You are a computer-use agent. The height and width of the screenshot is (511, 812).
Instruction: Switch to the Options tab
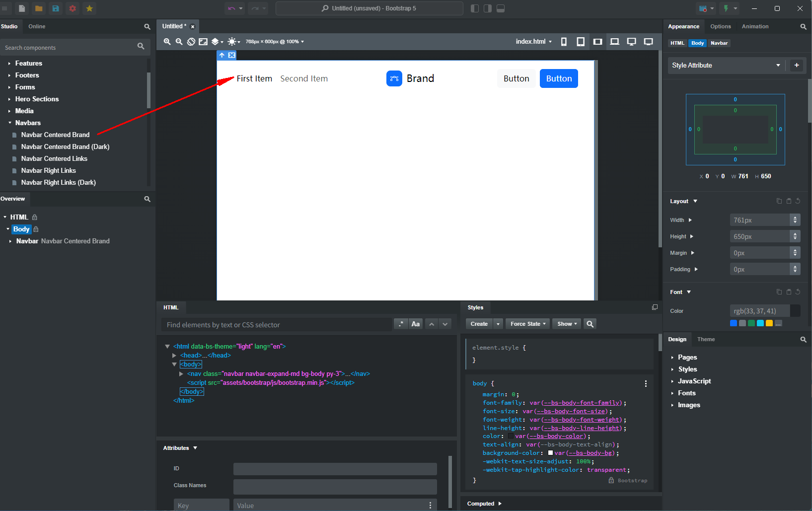coord(721,26)
